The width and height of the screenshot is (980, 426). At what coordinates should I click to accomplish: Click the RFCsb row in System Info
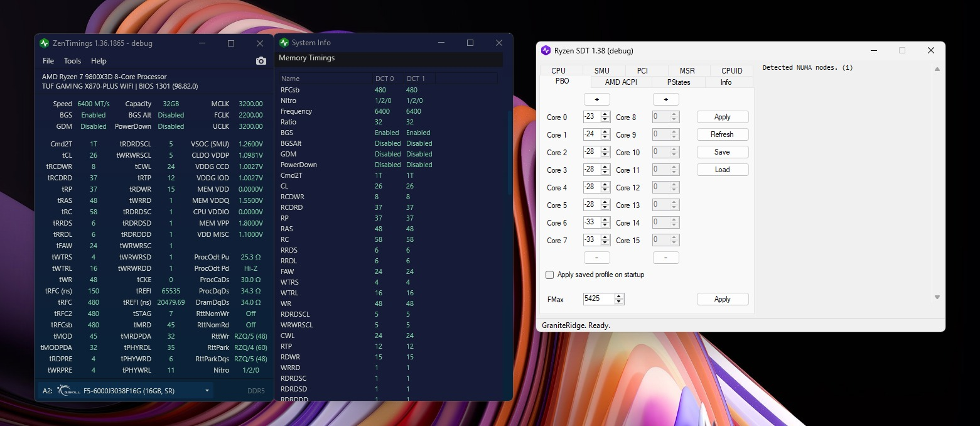pos(389,90)
